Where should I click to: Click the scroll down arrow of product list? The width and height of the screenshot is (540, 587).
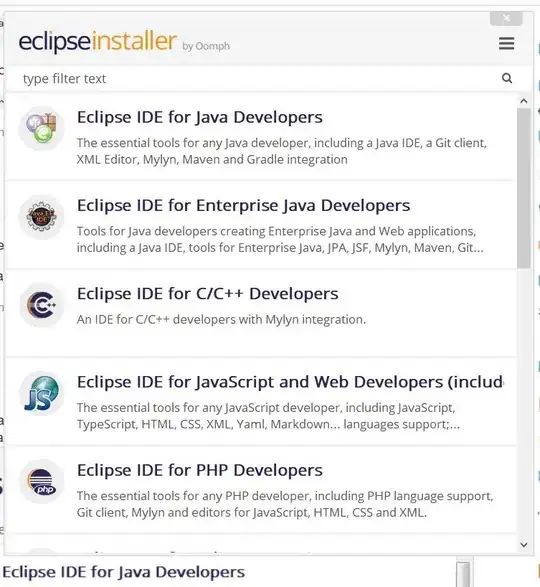click(524, 545)
